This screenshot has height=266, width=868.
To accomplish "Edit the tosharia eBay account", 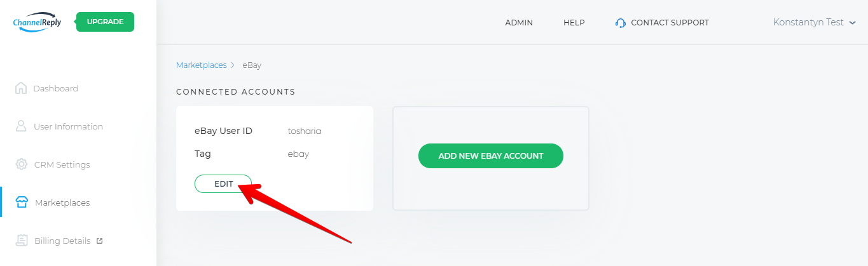I will (223, 183).
